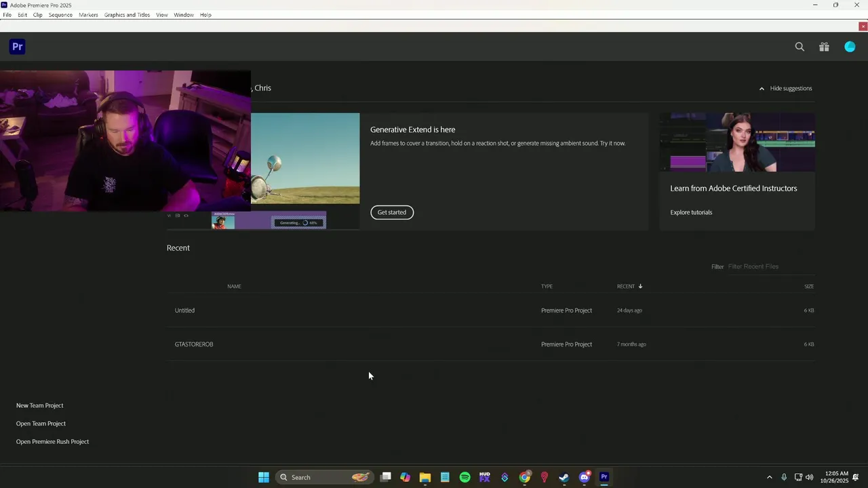868x488 pixels.
Task: Open the Notepad taskbar icon
Action: coord(445,477)
